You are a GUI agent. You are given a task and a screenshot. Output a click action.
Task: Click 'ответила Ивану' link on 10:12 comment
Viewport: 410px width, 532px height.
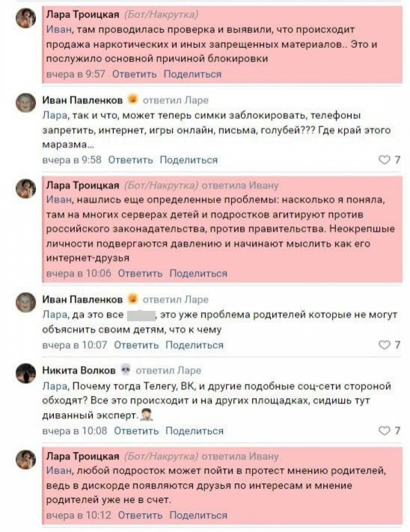click(240, 456)
